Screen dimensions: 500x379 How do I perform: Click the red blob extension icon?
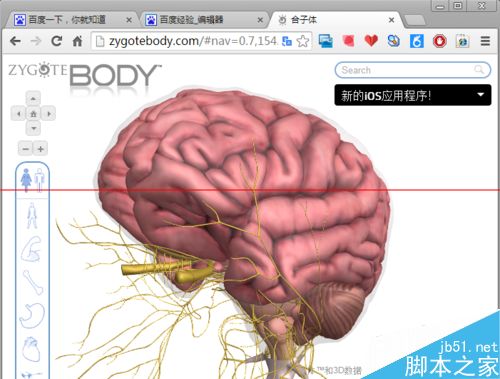tap(348, 41)
